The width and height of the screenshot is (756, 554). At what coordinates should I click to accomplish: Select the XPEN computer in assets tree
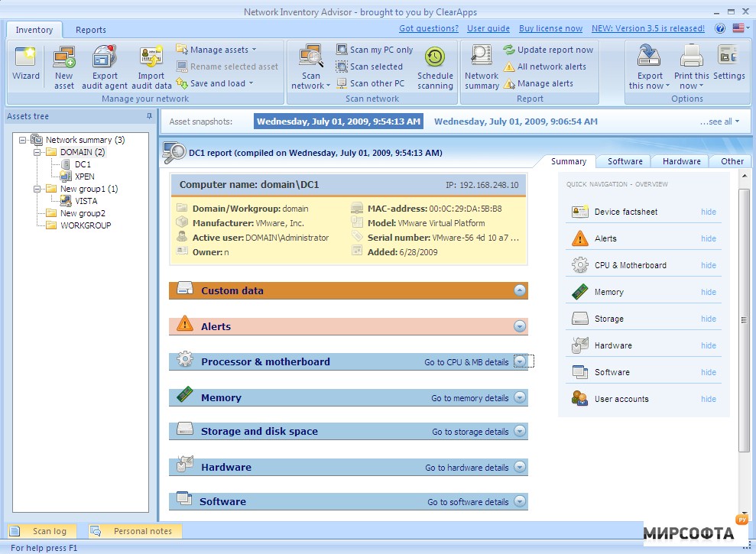pos(84,177)
